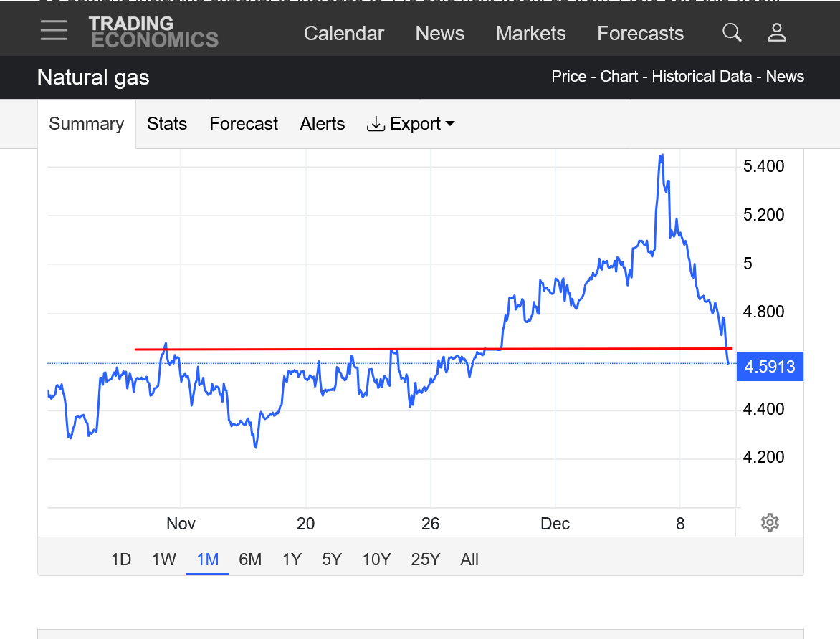Open chart settings gear icon
The image size is (840, 639).
click(x=770, y=522)
